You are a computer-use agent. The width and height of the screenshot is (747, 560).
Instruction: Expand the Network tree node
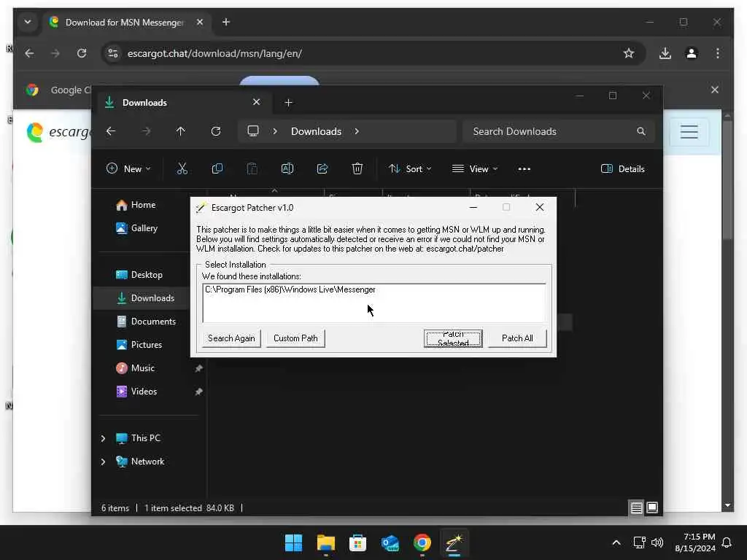click(103, 462)
